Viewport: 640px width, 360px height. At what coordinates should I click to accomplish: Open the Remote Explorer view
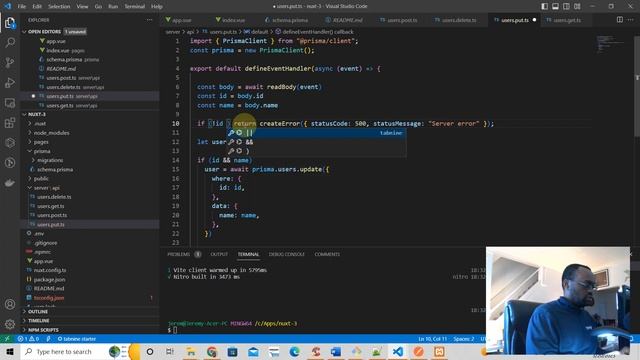[x=10, y=103]
